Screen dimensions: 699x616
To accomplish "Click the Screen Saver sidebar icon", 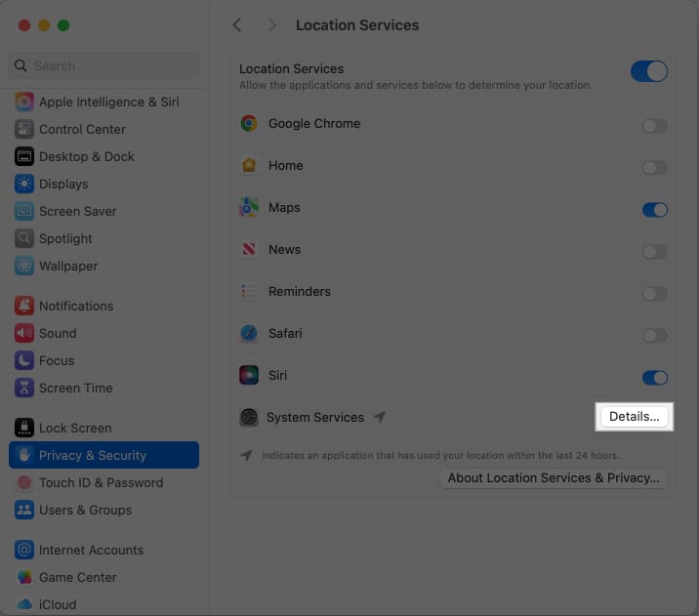I will click(24, 211).
